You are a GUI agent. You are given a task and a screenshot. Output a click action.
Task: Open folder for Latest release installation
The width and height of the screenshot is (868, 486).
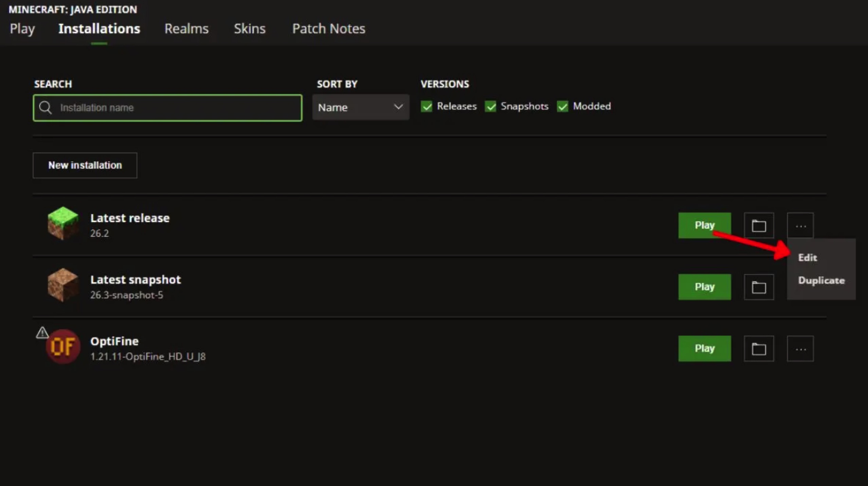point(759,225)
